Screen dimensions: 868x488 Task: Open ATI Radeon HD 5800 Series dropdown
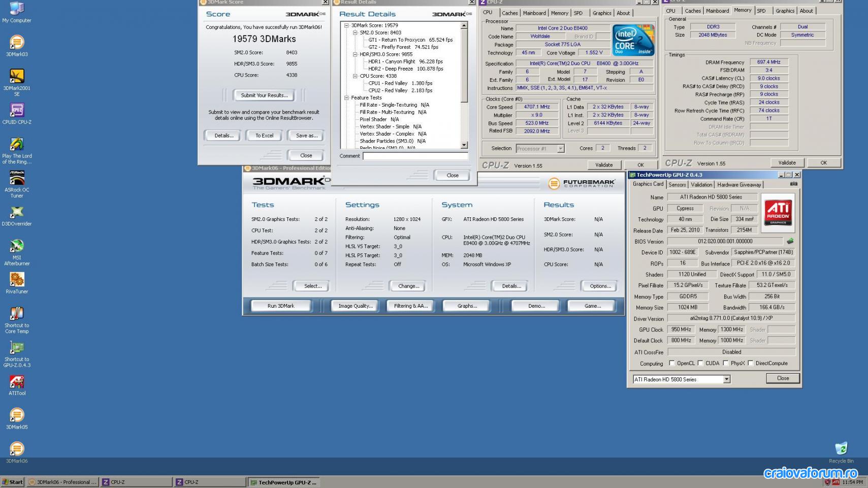(726, 379)
